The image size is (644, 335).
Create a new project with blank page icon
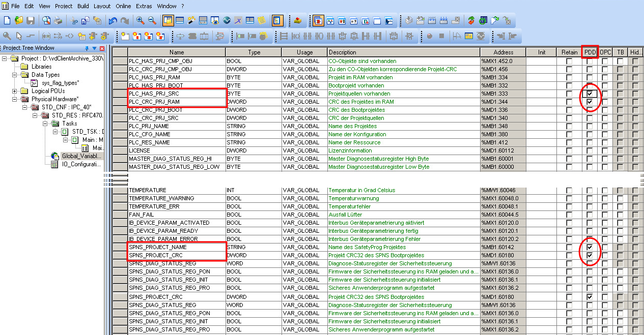7,21
